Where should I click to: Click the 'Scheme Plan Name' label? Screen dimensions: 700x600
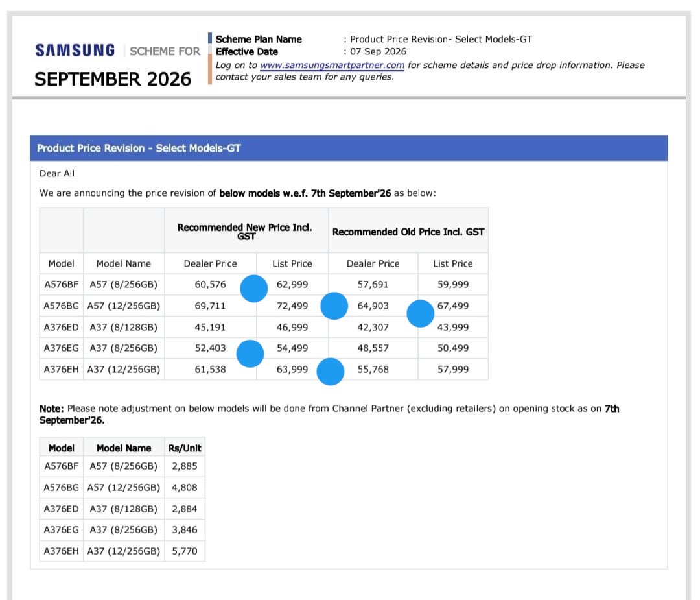(x=259, y=40)
